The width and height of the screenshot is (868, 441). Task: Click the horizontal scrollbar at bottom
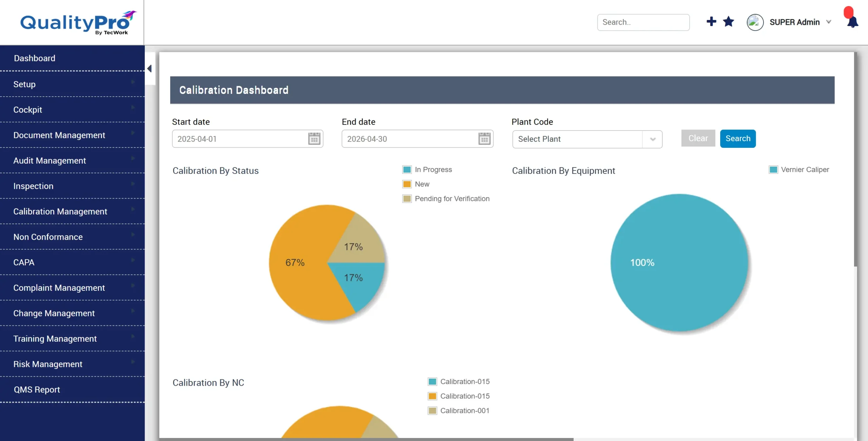(x=366, y=439)
